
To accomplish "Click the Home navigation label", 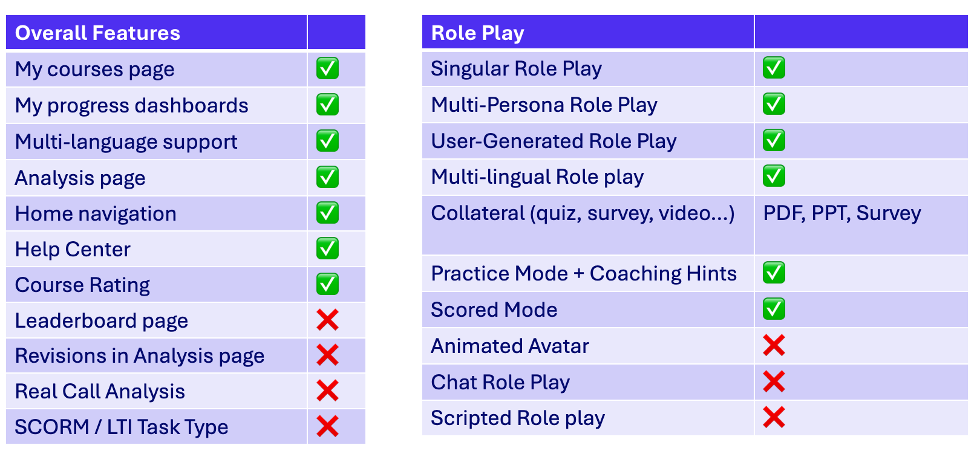I will 96,213.
